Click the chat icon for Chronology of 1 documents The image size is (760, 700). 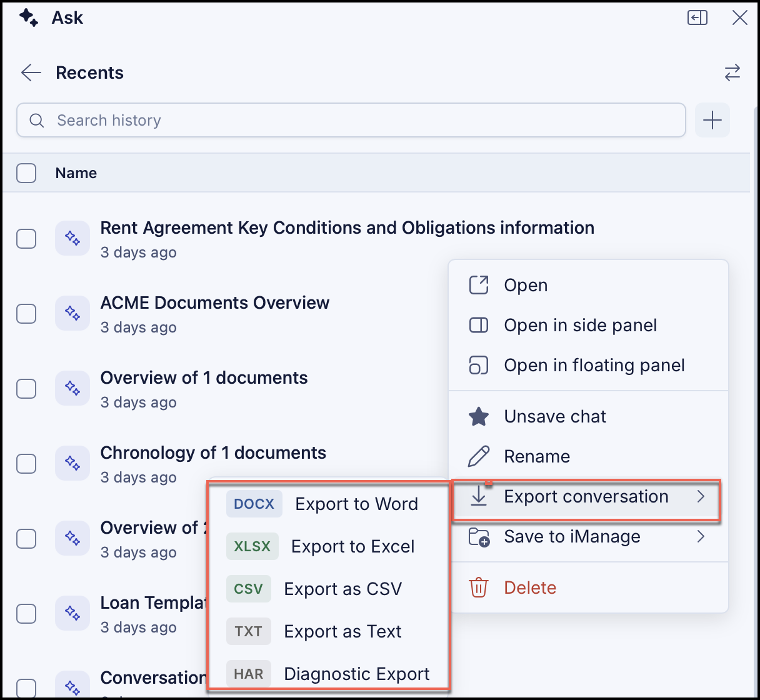(72, 463)
